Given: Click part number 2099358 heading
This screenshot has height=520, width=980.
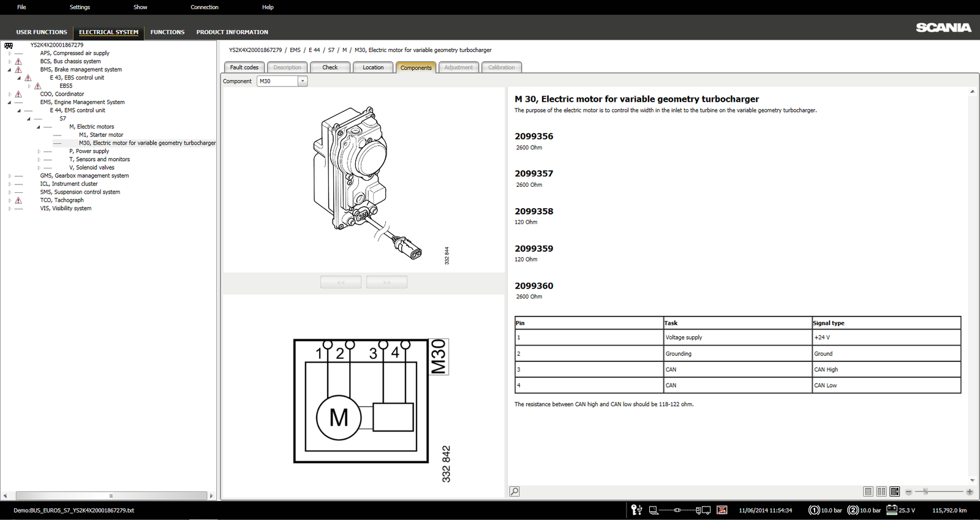Looking at the screenshot, I should (534, 211).
